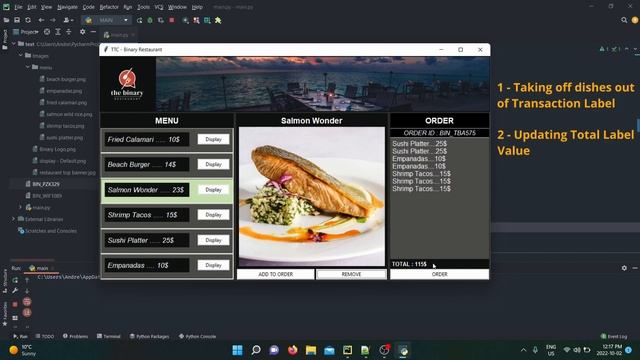Open the Navigate menu
The image size is (640, 360).
(x=67, y=7)
